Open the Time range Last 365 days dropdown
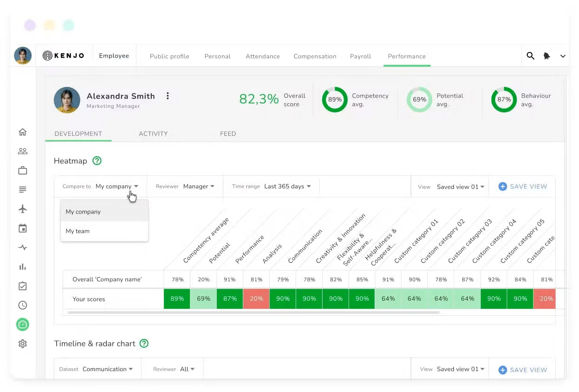 click(x=287, y=186)
